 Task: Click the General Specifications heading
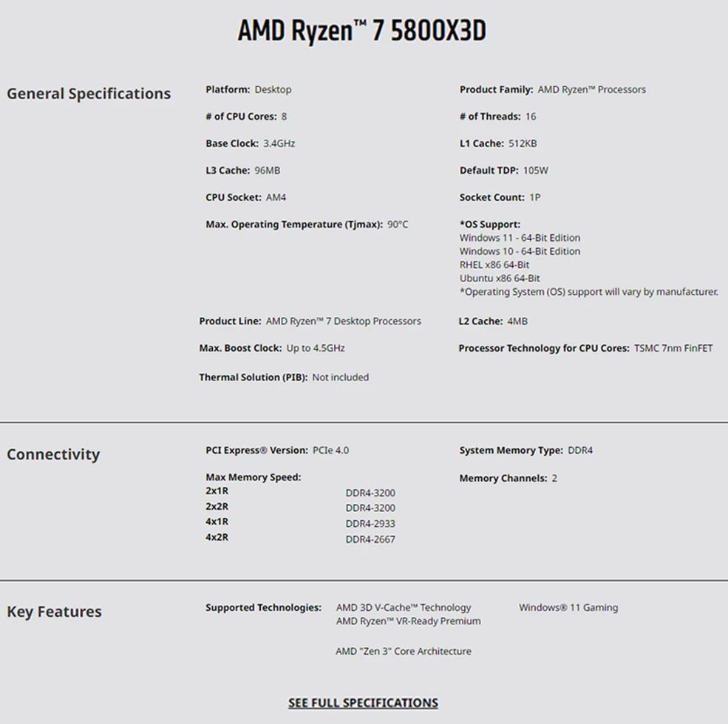coord(89,93)
